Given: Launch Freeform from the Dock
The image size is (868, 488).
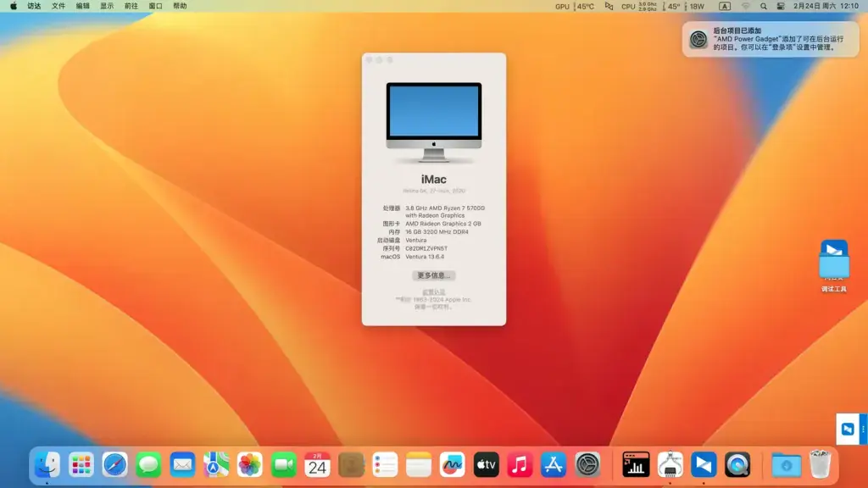Looking at the screenshot, I should click(x=453, y=465).
